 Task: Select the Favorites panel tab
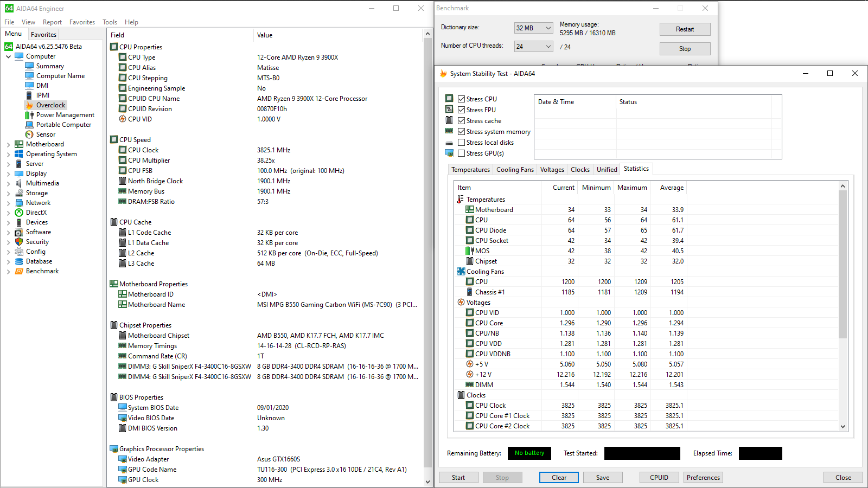tap(43, 35)
